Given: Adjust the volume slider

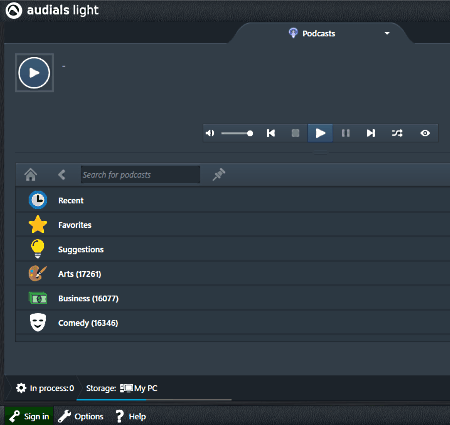Looking at the screenshot, I should tap(237, 133).
